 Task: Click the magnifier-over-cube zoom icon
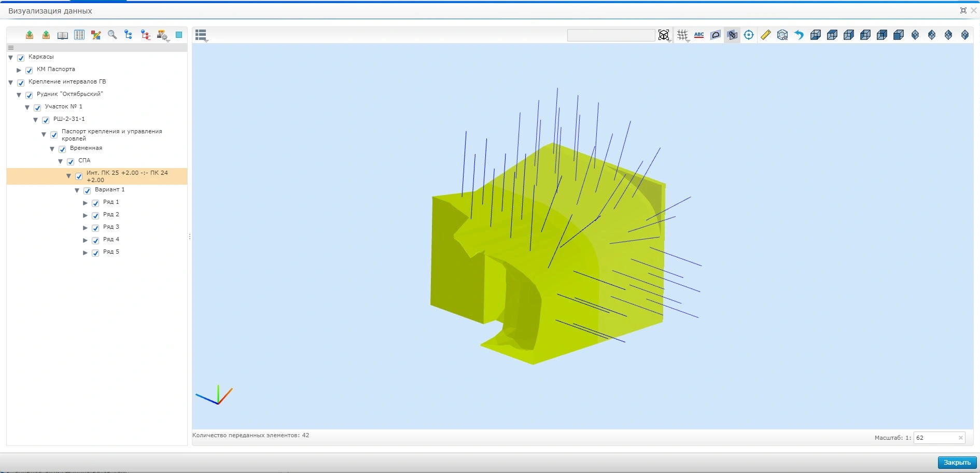click(x=782, y=35)
